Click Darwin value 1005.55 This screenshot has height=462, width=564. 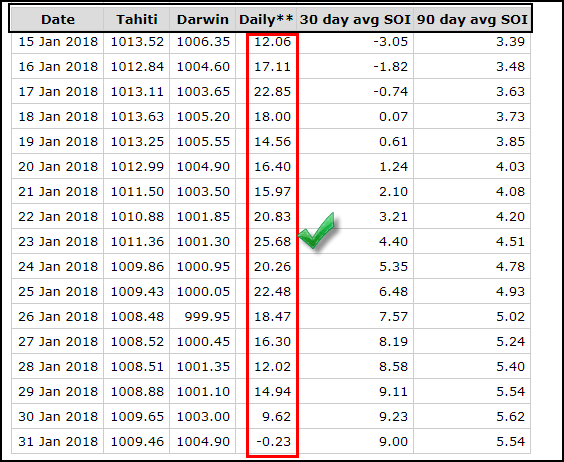click(203, 141)
